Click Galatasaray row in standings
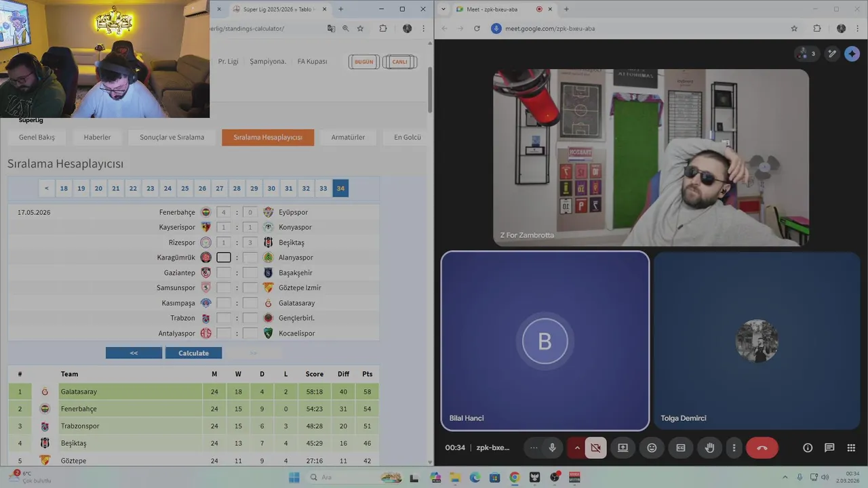Viewport: 868px width, 488px height. [193, 392]
